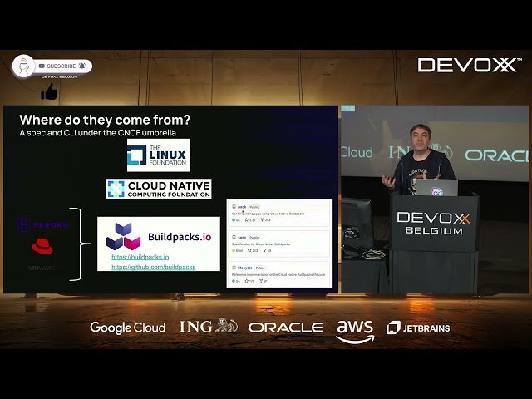Viewport: 532px width, 399px height.
Task: Click the Linux Foundation logo
Action: tap(158, 155)
